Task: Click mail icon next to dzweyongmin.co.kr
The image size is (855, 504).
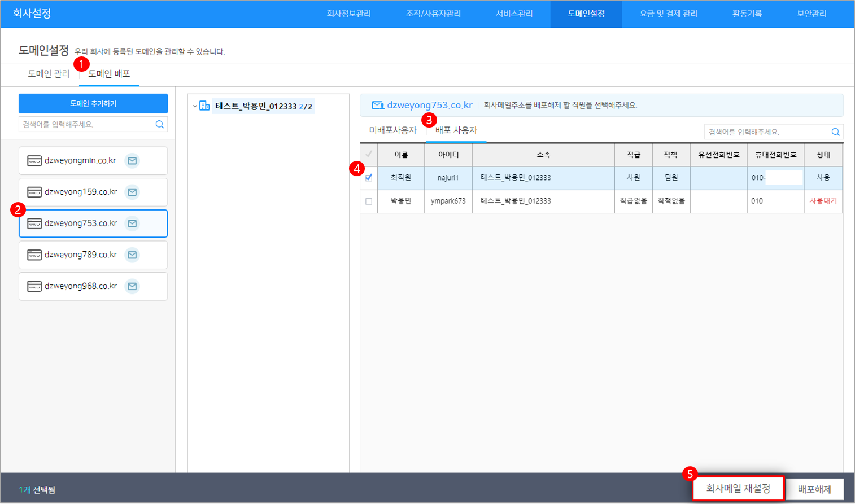Action: click(132, 161)
